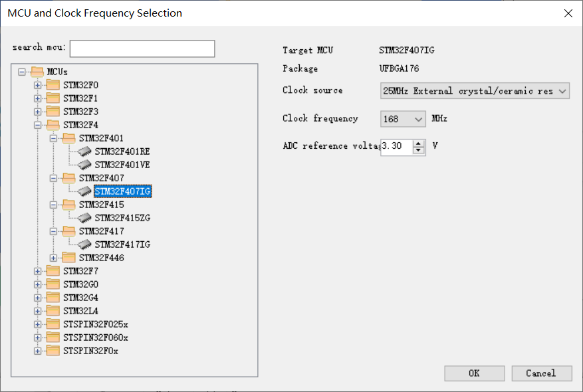This screenshot has width=583, height=392.
Task: Click the STM32F417IG chip icon
Action: point(85,244)
